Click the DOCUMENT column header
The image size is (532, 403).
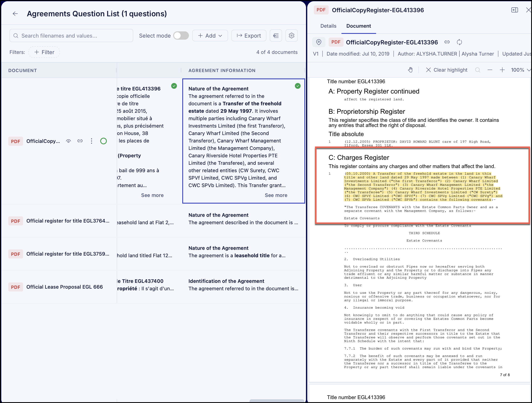click(23, 71)
